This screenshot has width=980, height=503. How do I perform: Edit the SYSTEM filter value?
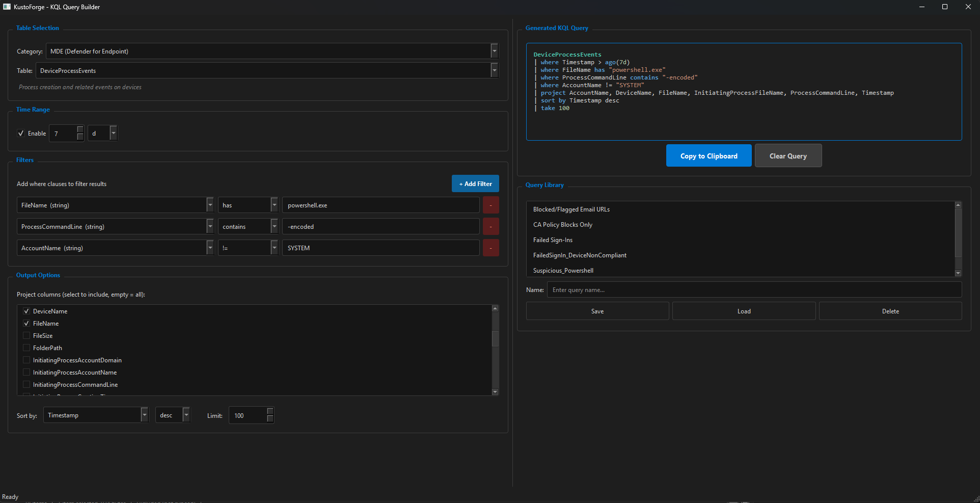pos(380,248)
